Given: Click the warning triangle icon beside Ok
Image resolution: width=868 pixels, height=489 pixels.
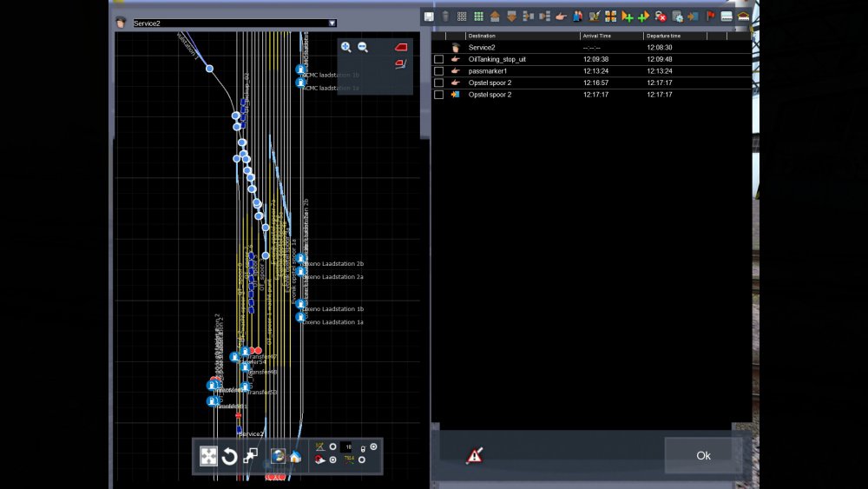Looking at the screenshot, I should (475, 455).
